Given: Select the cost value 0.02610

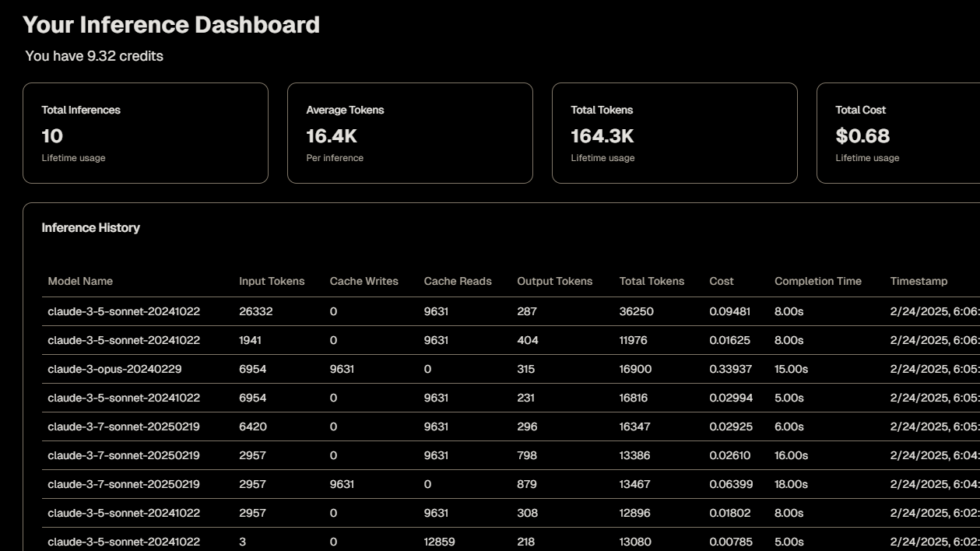Looking at the screenshot, I should tap(730, 455).
